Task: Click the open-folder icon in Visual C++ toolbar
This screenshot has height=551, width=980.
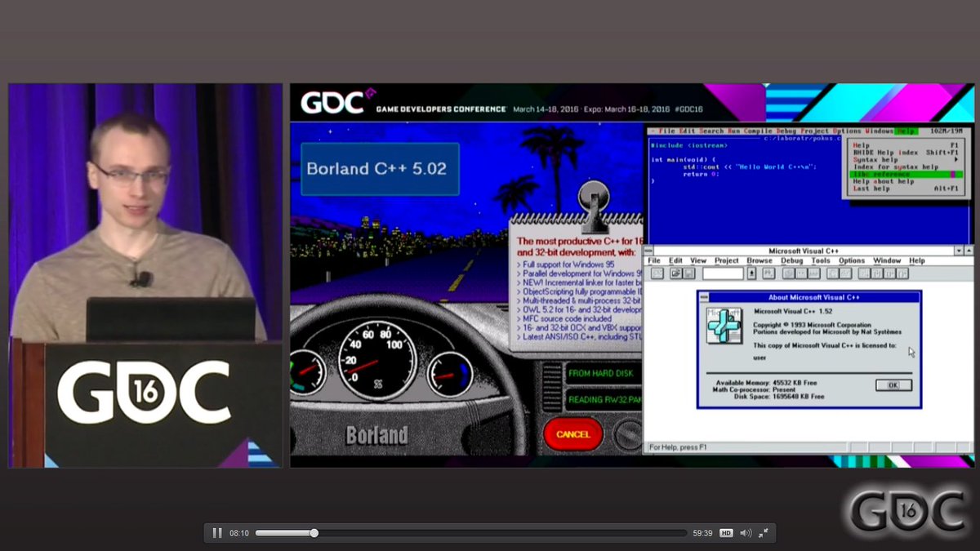Action: [676, 273]
